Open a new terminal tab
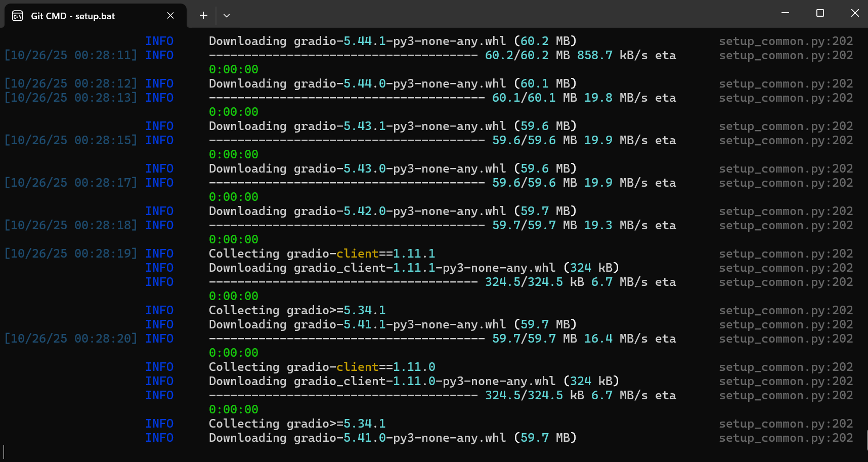This screenshot has width=868, height=462. click(203, 16)
